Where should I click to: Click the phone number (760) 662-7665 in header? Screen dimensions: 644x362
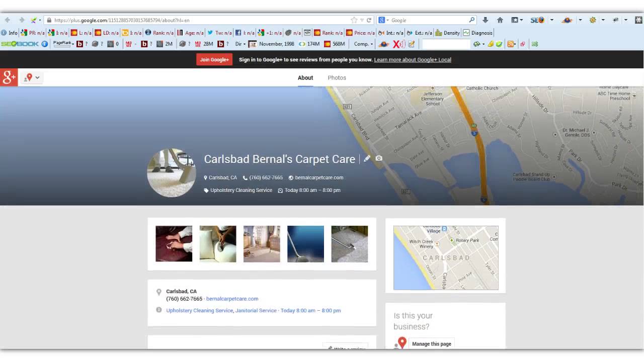266,177
